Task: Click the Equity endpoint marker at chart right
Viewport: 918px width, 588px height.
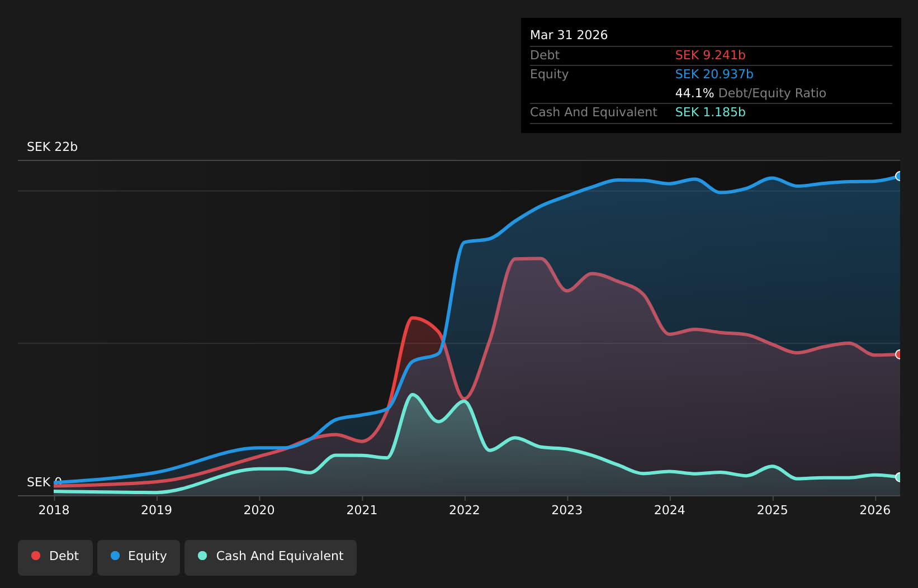Action: 899,176
